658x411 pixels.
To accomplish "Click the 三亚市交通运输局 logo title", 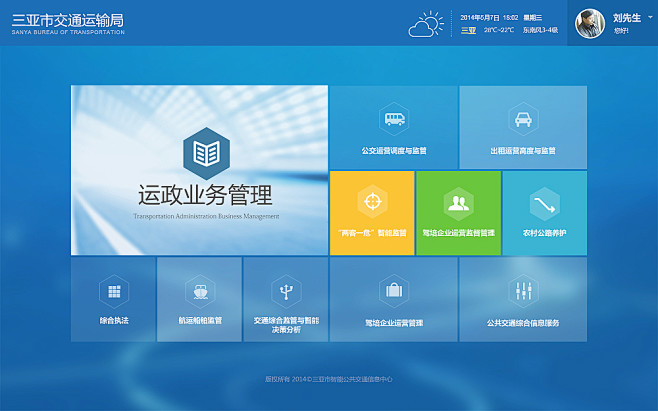I will (x=68, y=19).
